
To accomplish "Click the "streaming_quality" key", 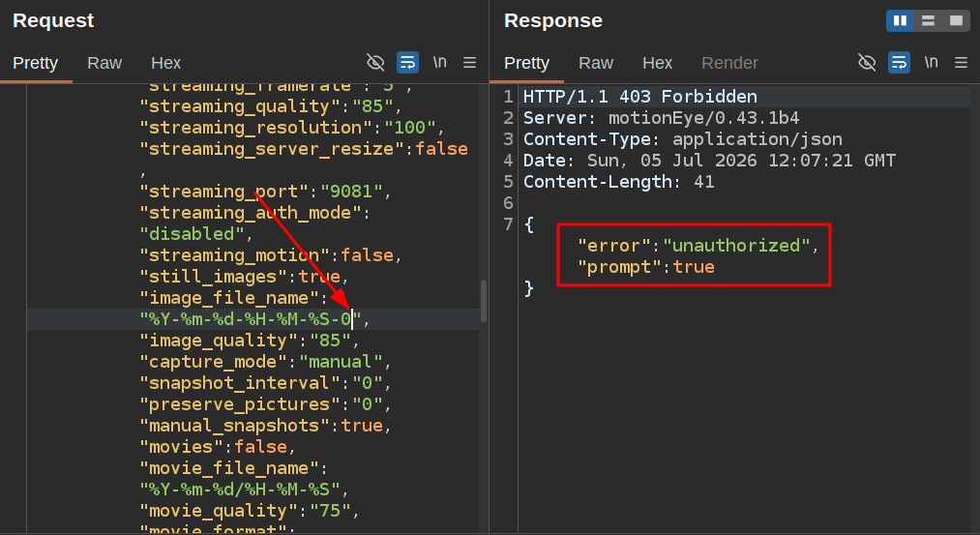I will (x=240, y=106).
